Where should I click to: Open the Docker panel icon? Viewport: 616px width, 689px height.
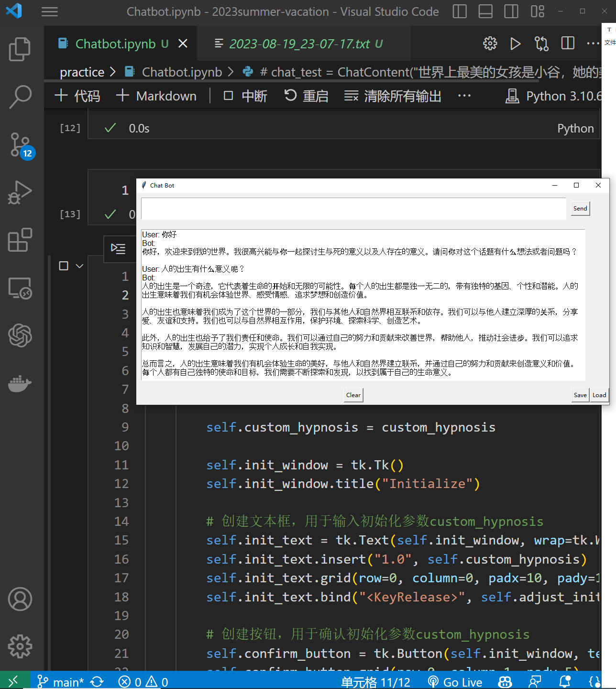point(20,383)
